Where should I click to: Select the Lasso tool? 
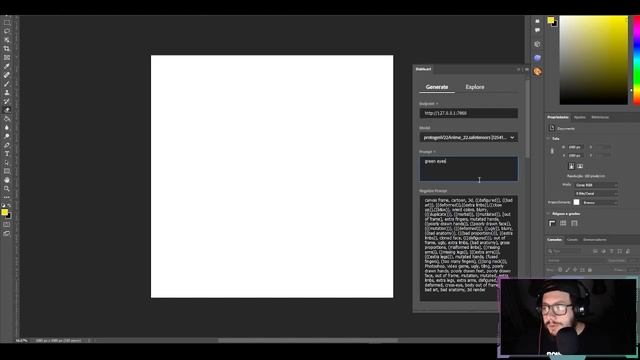7,31
